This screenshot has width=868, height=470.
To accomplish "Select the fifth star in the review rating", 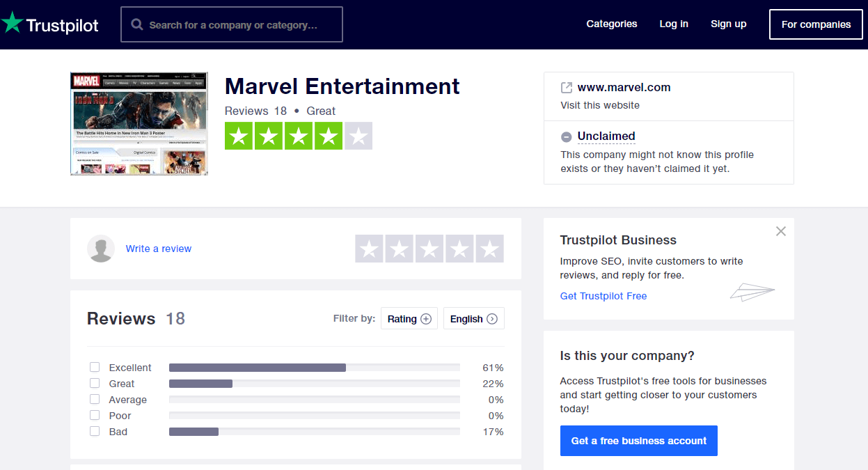I will click(x=489, y=249).
